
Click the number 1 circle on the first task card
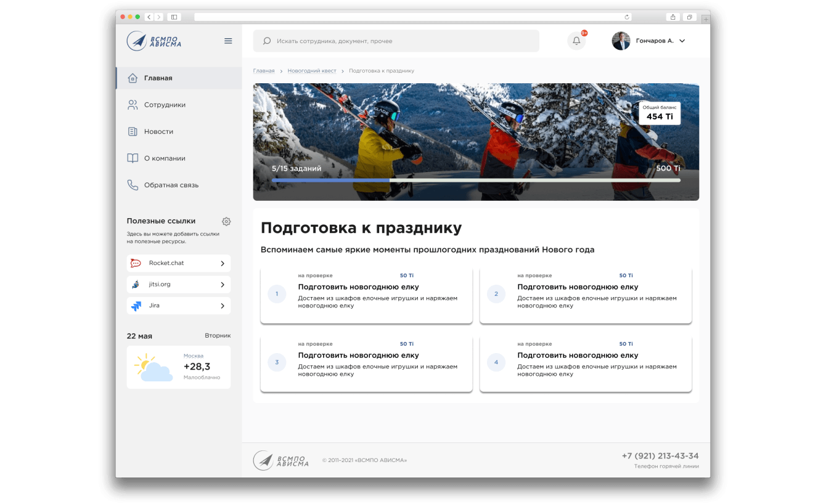coord(277,294)
